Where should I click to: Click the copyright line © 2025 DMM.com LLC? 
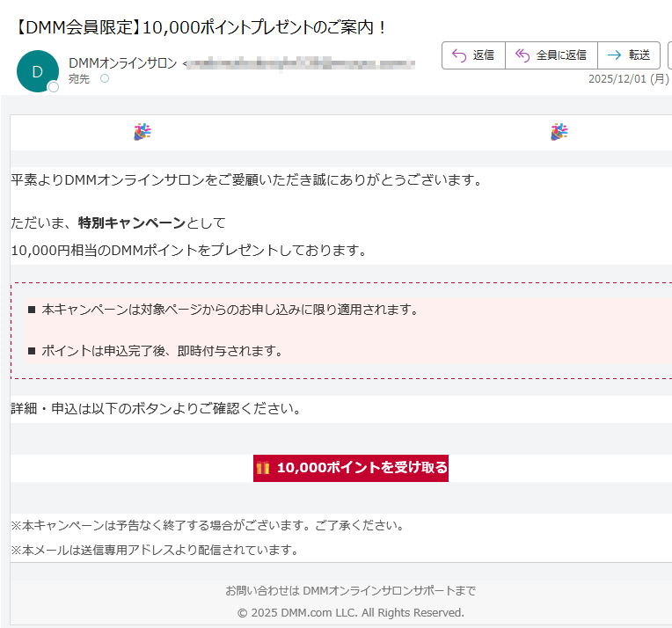pyautogui.click(x=351, y=613)
